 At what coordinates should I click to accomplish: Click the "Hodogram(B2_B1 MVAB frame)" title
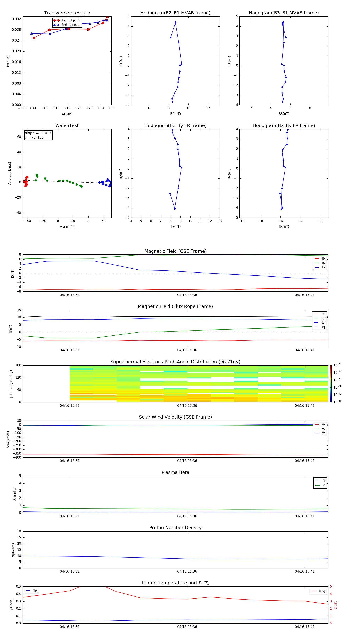(175, 13)
